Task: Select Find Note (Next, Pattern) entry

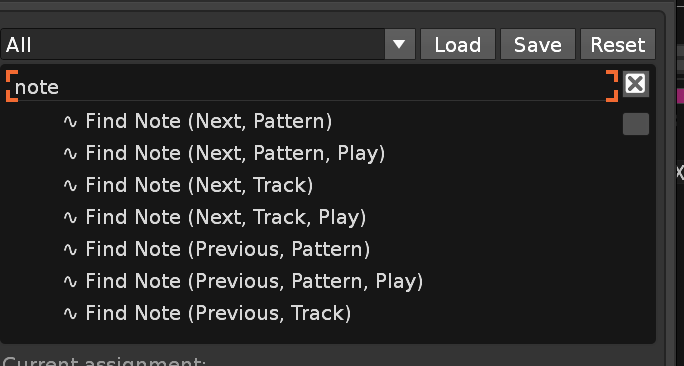Action: pyautogui.click(x=209, y=121)
